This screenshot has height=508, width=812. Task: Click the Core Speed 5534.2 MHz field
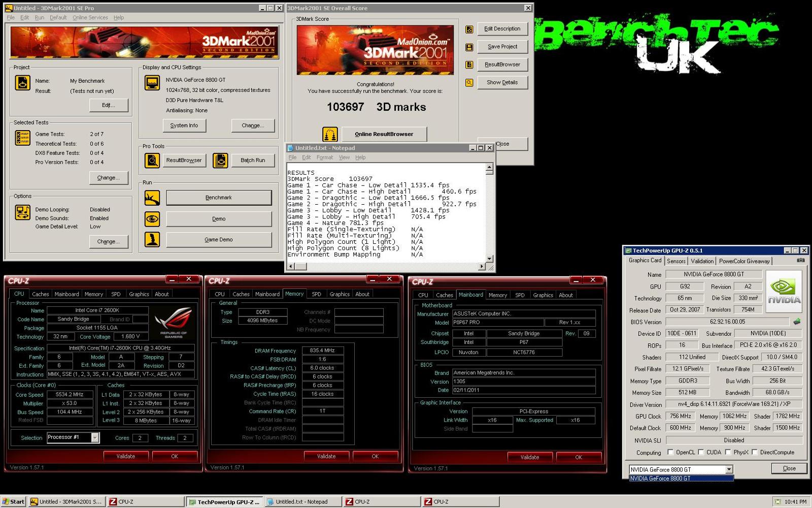70,394
